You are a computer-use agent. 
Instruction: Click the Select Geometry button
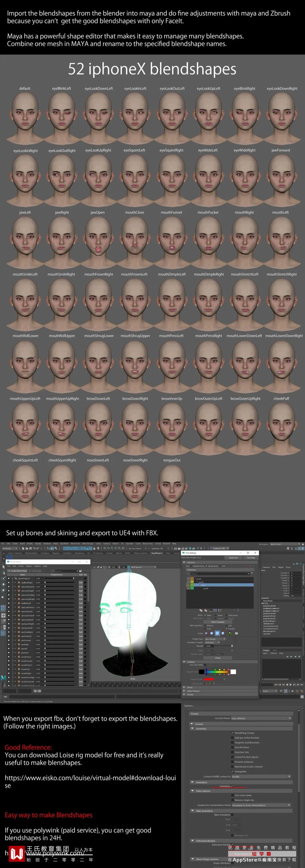coord(218,622)
